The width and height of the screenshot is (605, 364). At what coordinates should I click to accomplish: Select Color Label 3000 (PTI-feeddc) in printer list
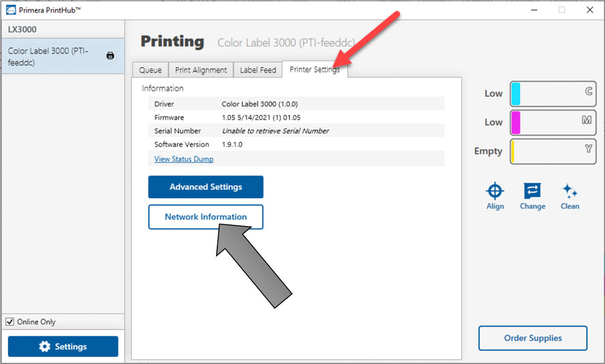coord(63,56)
